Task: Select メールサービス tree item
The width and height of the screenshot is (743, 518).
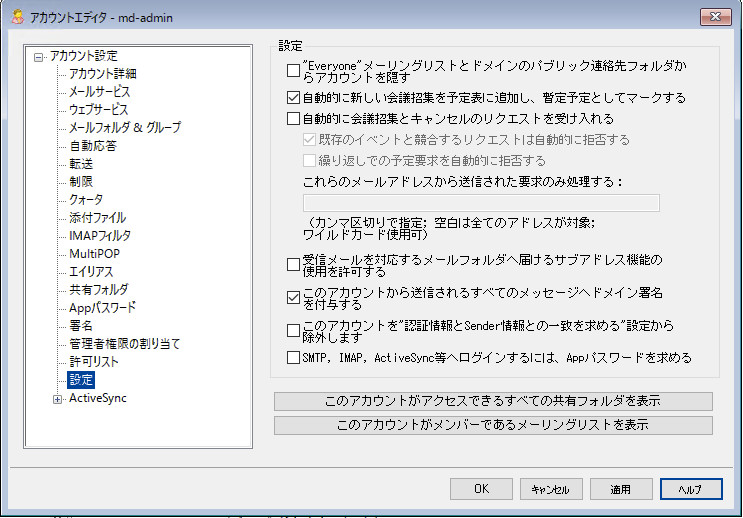Action: coord(99,92)
